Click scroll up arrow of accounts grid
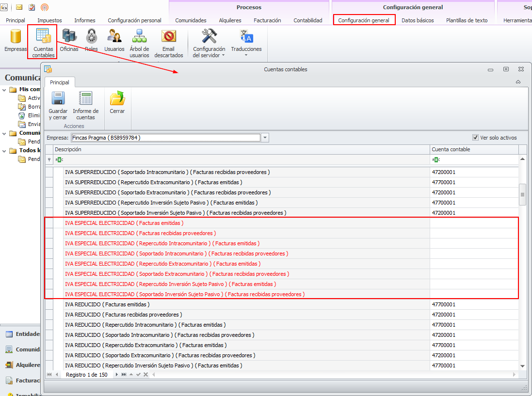The width and height of the screenshot is (532, 396). 522,159
